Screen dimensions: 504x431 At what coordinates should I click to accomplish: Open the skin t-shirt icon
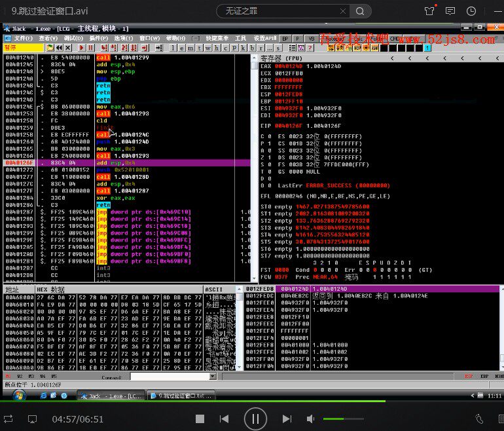(x=429, y=10)
